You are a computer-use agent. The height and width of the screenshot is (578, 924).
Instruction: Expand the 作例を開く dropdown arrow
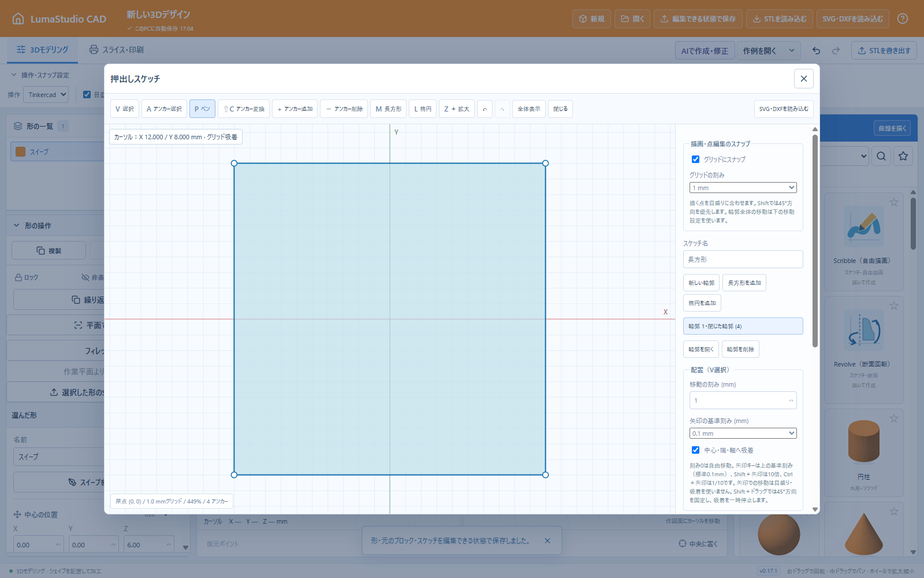coord(792,50)
